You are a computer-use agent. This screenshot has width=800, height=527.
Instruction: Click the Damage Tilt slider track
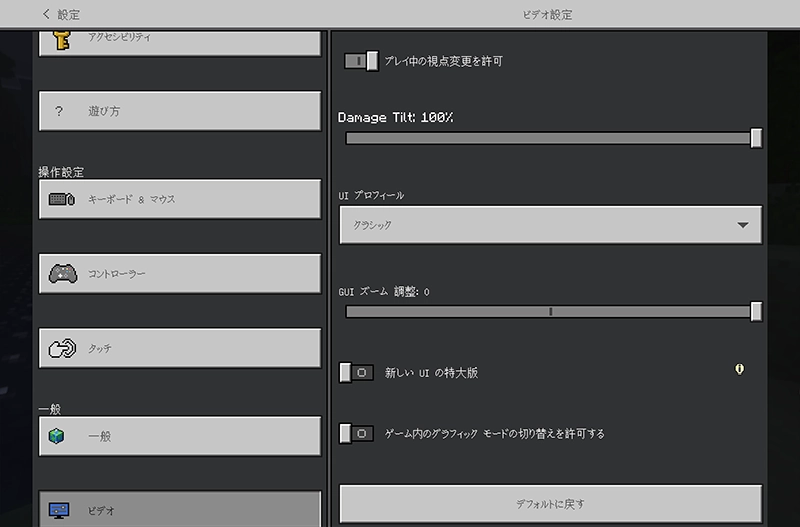[x=550, y=138]
